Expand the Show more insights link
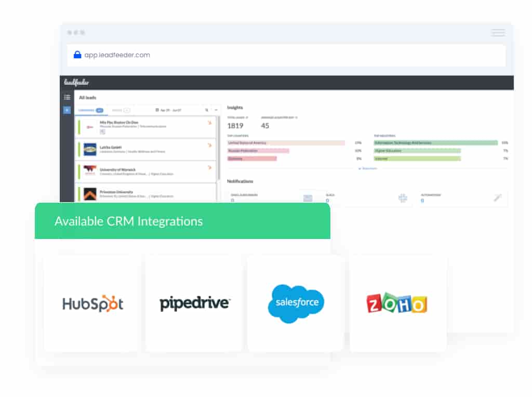 tap(368, 168)
